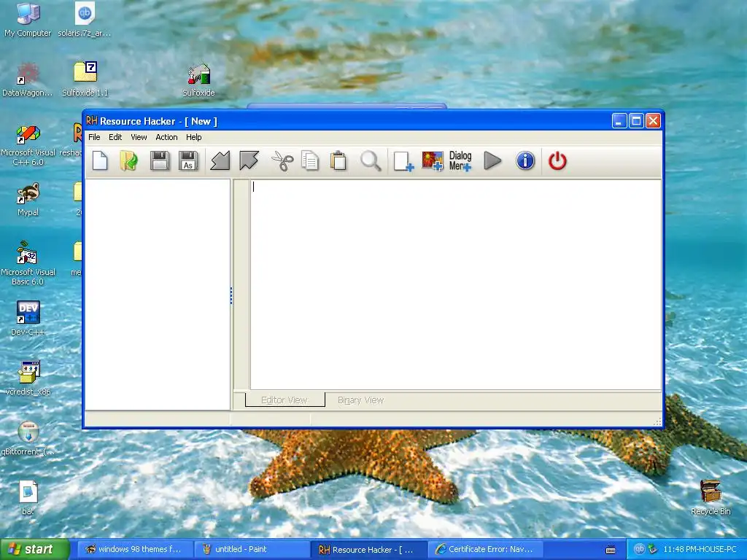Image resolution: width=747 pixels, height=560 pixels.
Task: Click the Cut scissors icon
Action: 282,161
